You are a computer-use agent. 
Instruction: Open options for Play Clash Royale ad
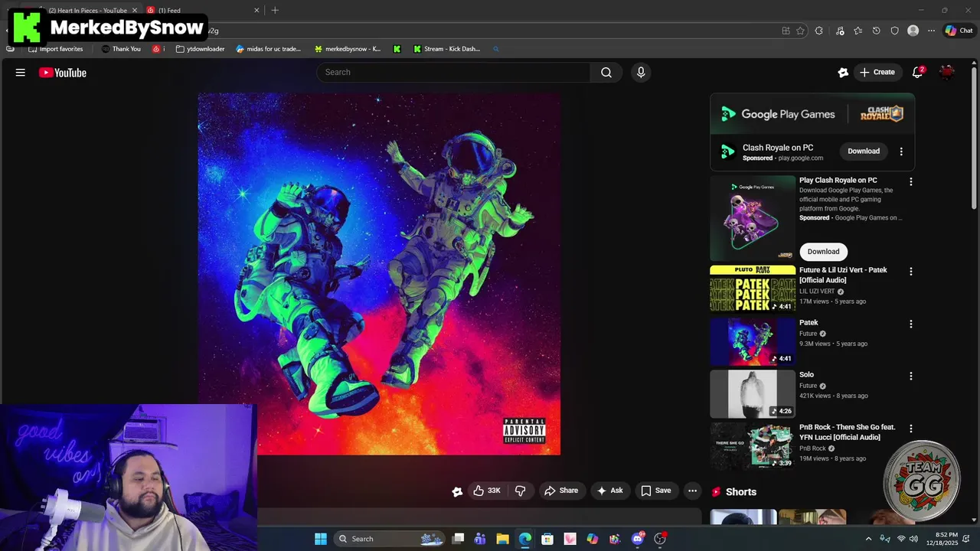pyautogui.click(x=910, y=181)
